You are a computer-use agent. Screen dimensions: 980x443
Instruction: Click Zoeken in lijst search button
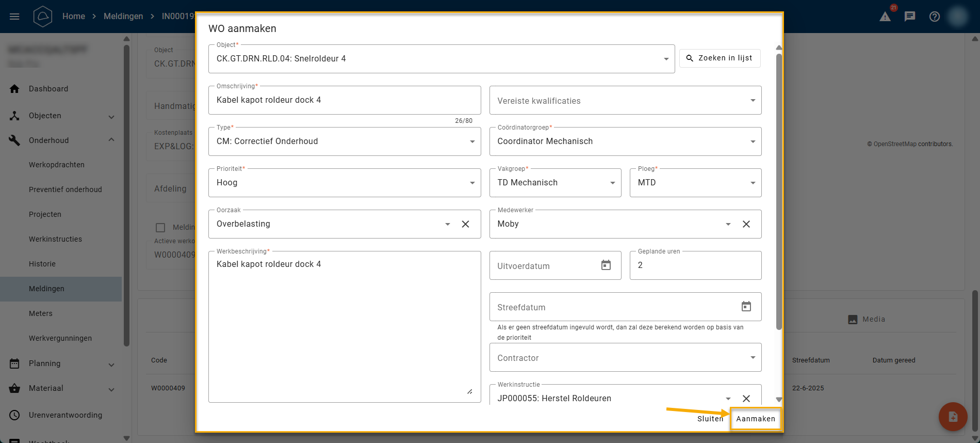[720, 58]
